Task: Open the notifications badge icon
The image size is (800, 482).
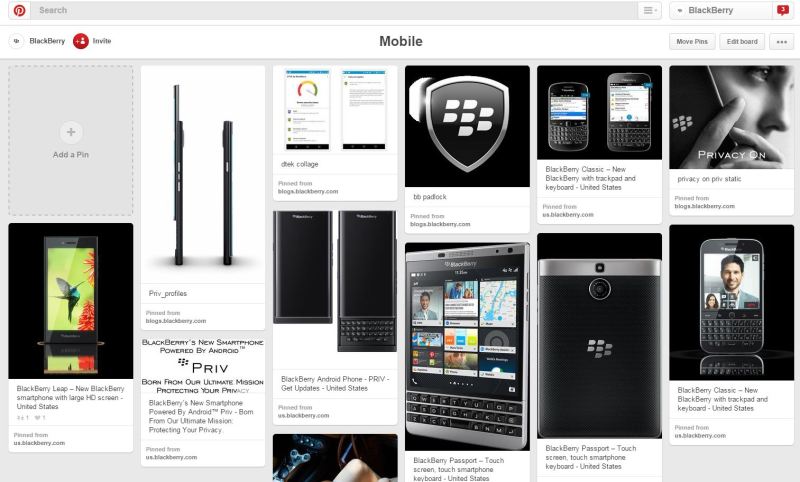Action: coord(782,10)
